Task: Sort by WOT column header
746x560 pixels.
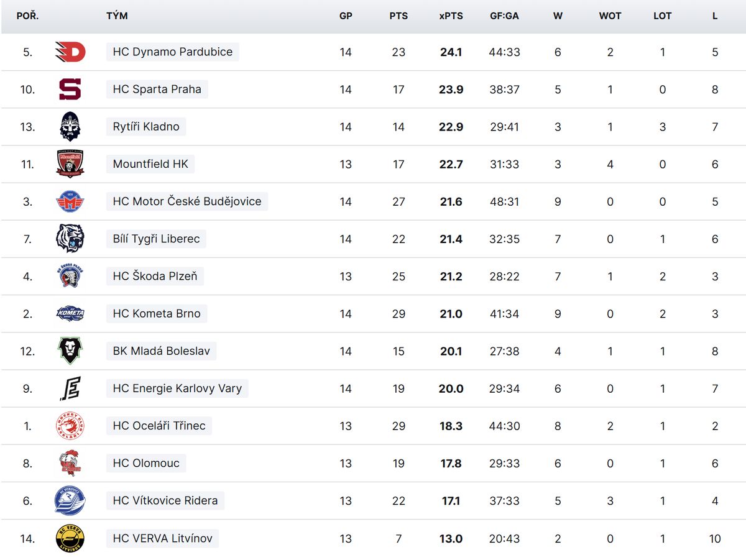Action: [x=610, y=16]
